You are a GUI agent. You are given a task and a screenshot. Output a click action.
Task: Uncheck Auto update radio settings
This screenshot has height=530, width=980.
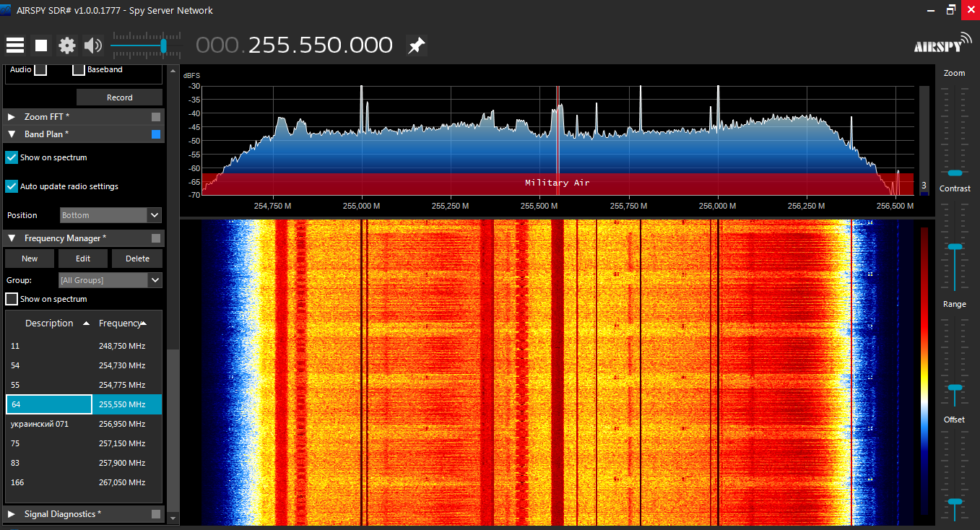point(12,186)
